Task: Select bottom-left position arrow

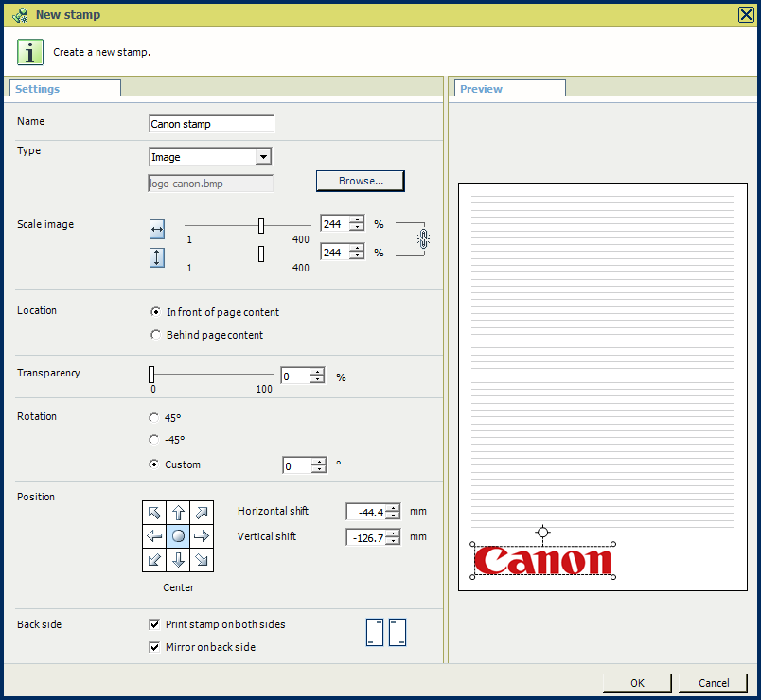Action: click(x=154, y=560)
